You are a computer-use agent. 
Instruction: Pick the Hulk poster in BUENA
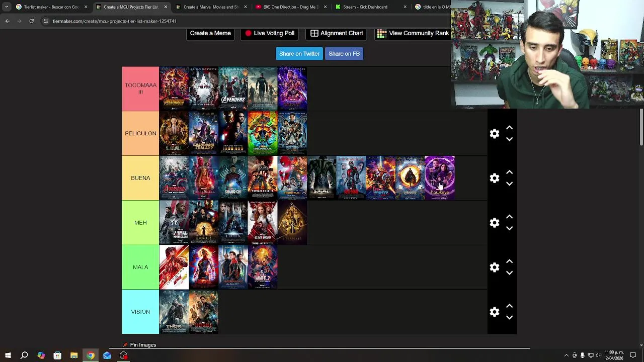point(322,178)
